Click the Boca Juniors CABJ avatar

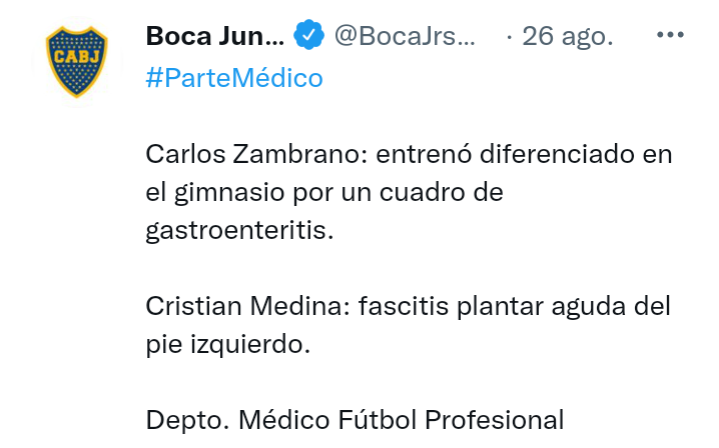point(77,61)
